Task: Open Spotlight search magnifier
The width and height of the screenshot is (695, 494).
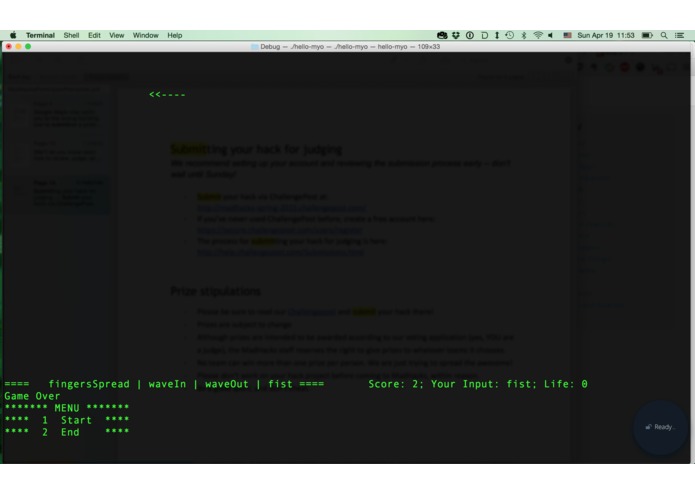Action: point(664,35)
